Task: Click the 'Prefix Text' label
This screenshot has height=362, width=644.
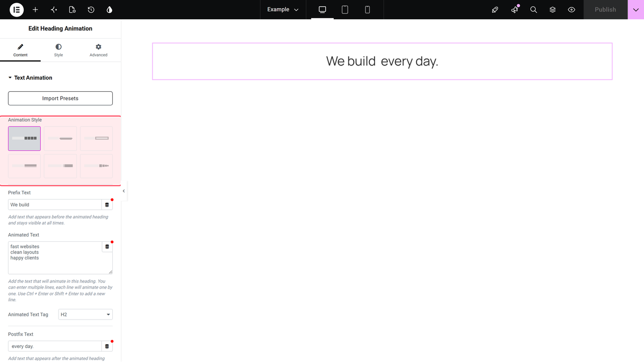Action: coord(19,193)
